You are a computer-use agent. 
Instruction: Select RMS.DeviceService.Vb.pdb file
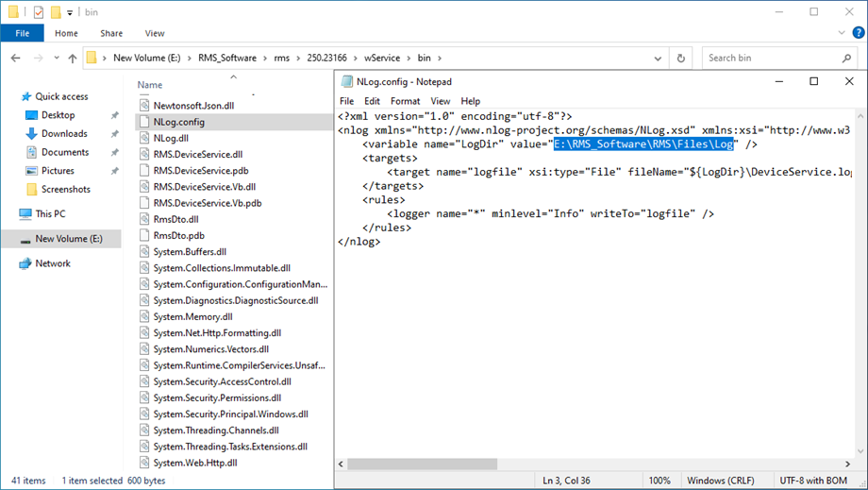tap(208, 203)
